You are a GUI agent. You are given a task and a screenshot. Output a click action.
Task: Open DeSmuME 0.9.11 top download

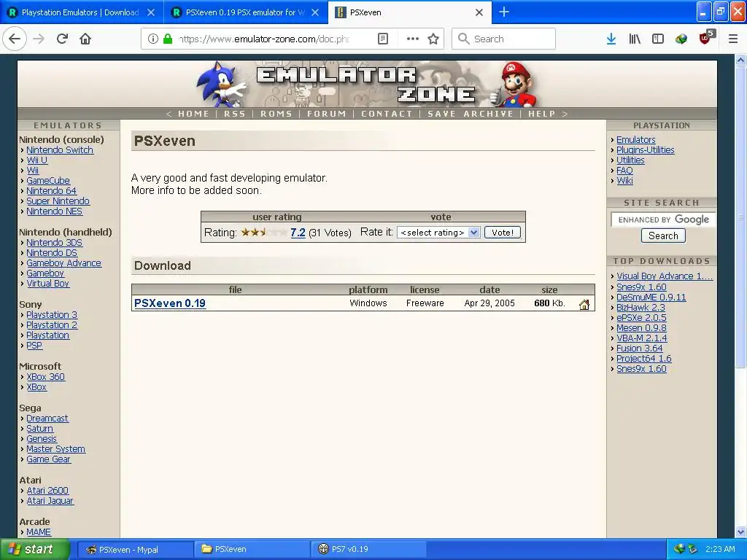click(x=651, y=297)
